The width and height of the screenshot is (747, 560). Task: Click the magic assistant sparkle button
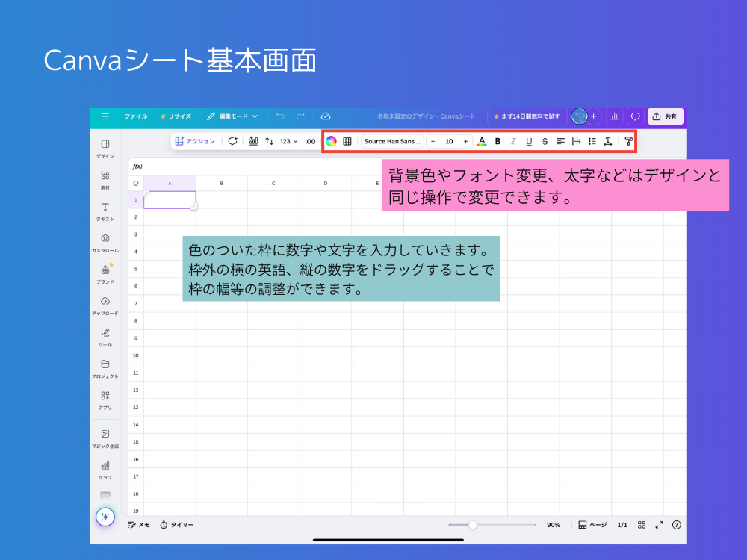pos(105,517)
